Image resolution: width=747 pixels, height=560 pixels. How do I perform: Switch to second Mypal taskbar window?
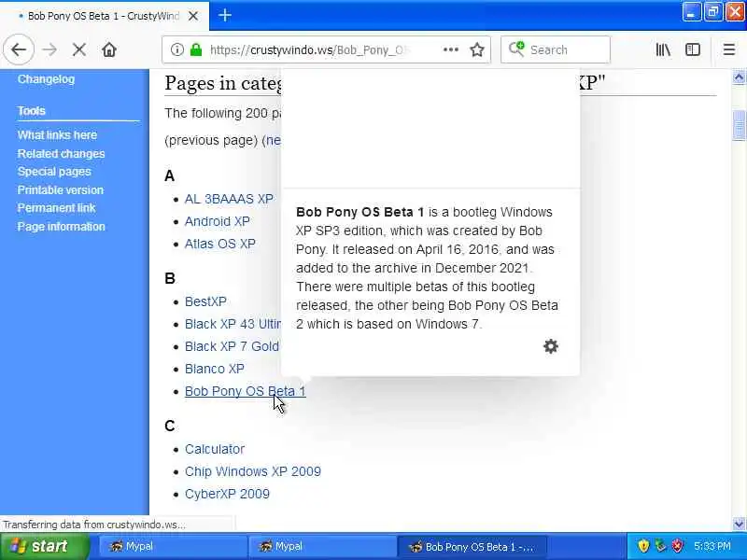click(x=322, y=546)
